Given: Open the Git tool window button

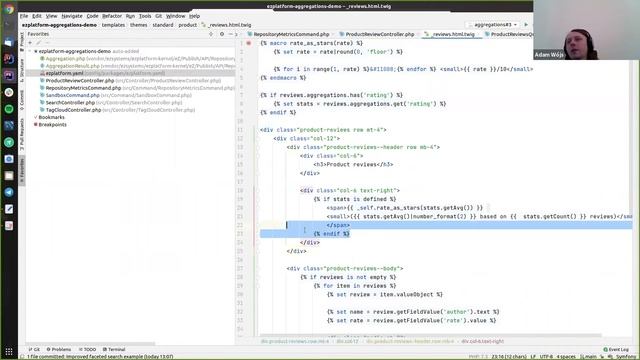Looking at the screenshot, I should (x=34, y=349).
